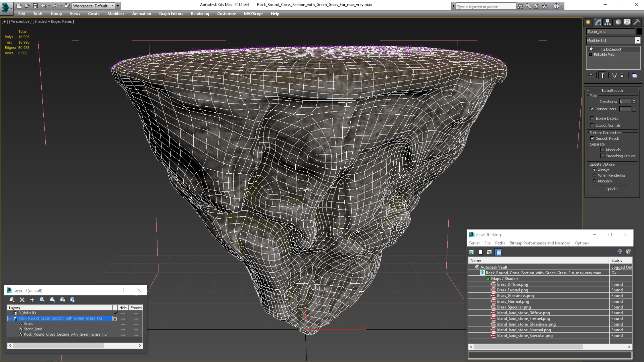Open the Hierarchy command panel tab

(x=608, y=22)
